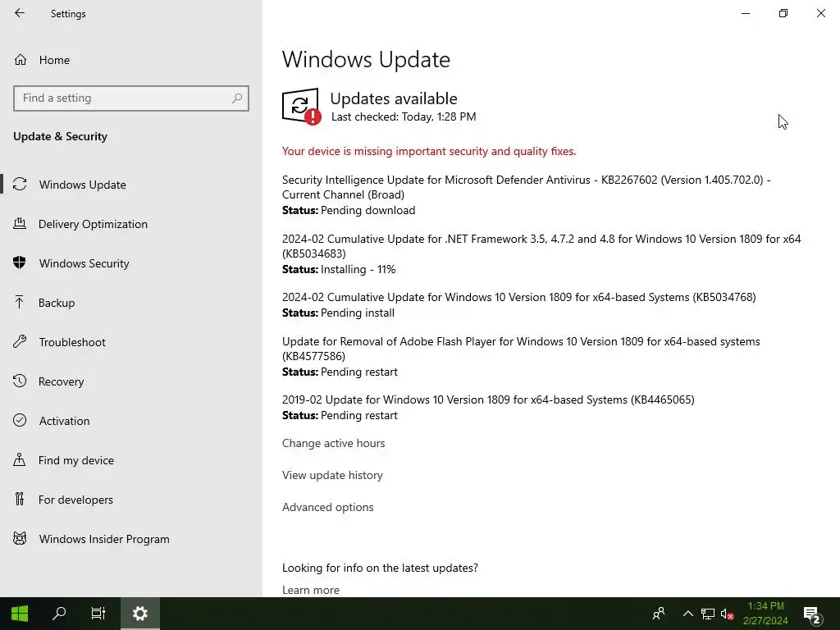
Task: Click the Learn more link
Action: coord(311,590)
